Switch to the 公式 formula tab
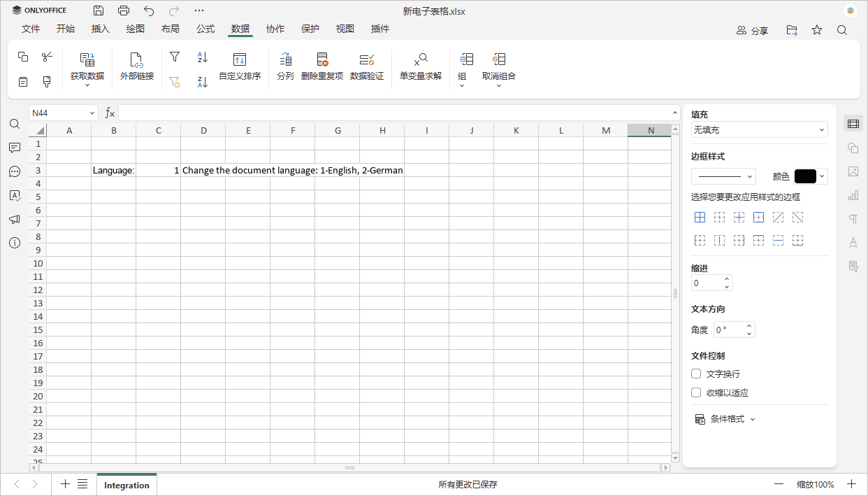This screenshot has height=496, width=868. 205,29
